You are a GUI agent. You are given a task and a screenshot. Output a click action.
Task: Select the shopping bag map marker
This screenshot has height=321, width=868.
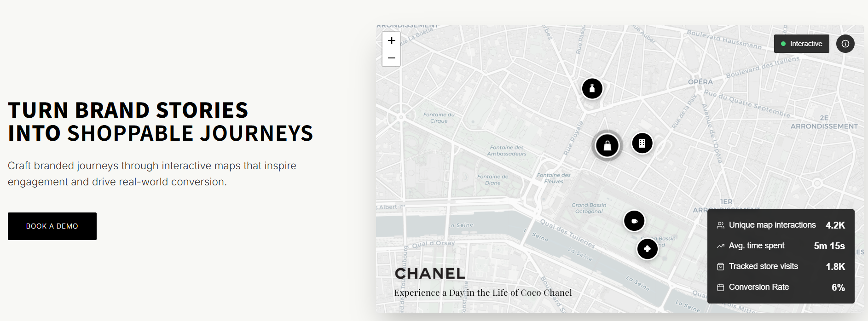(607, 145)
